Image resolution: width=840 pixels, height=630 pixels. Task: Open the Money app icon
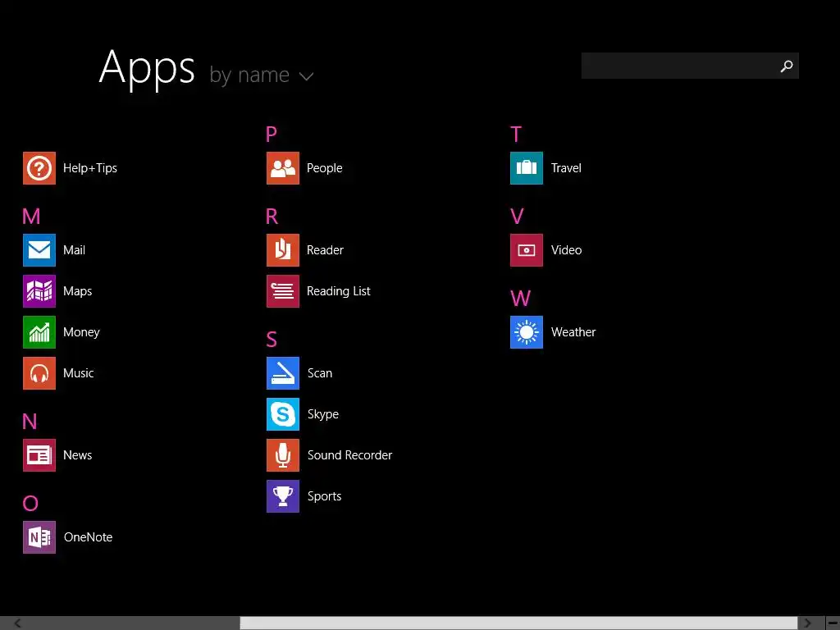(39, 332)
